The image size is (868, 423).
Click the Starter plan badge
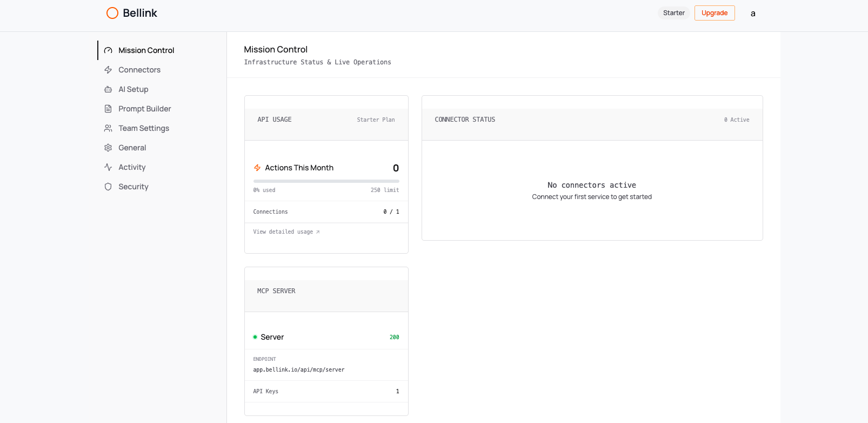674,13
